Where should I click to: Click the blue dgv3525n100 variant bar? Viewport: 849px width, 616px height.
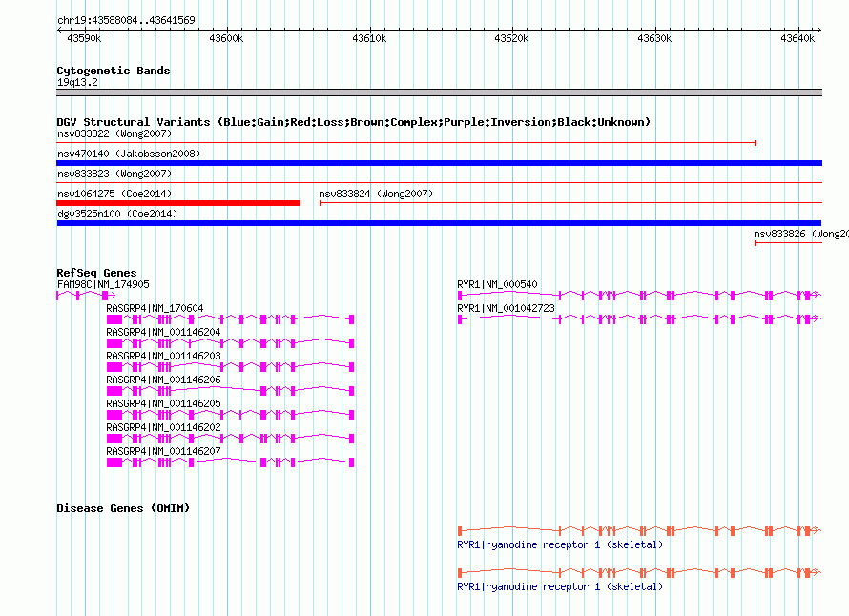pyautogui.click(x=439, y=223)
